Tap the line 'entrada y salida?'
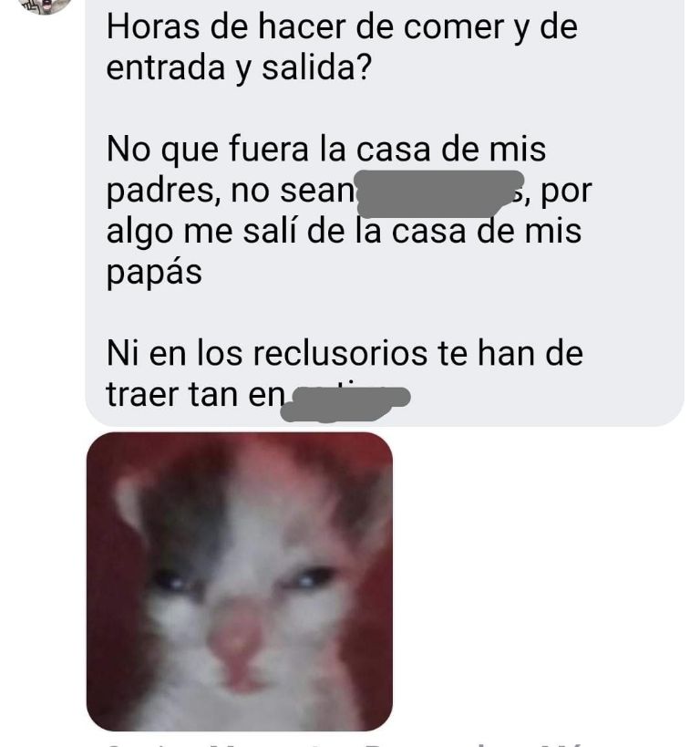 [238, 68]
